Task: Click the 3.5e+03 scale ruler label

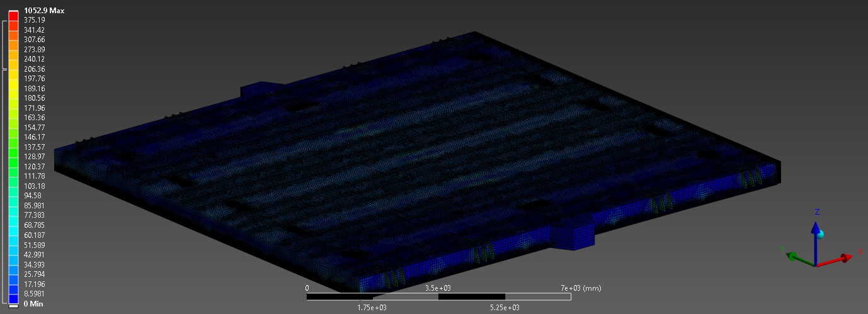Action: 438,288
